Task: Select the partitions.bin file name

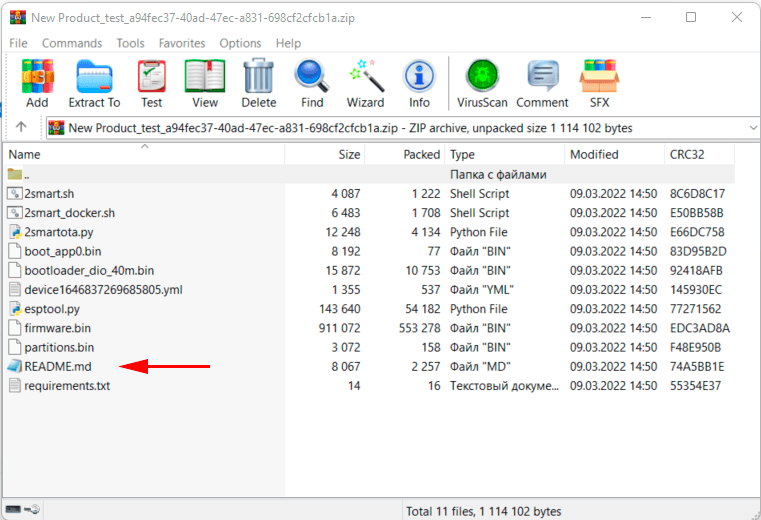Action: [59, 348]
